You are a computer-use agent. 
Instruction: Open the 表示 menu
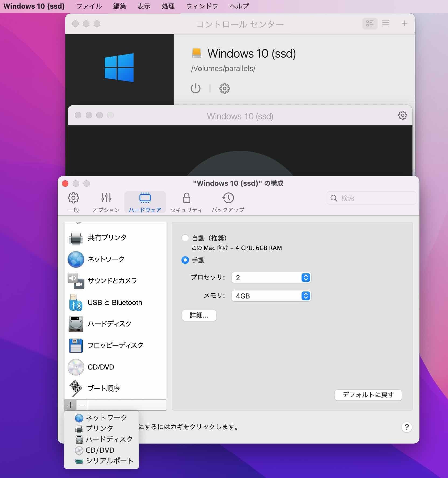tap(144, 6)
